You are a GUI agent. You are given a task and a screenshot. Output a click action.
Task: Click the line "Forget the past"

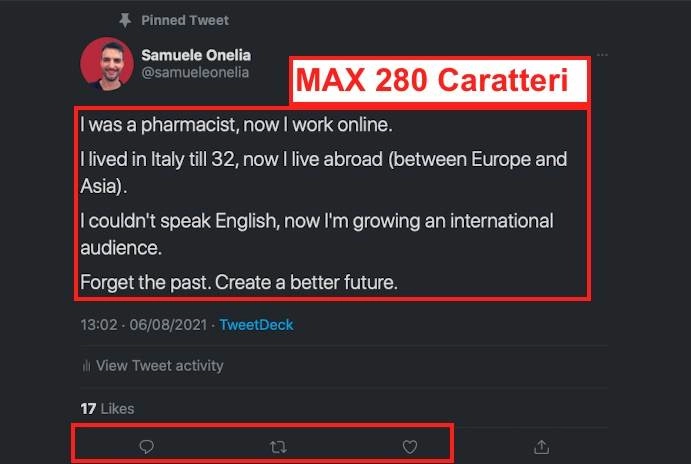coord(239,283)
